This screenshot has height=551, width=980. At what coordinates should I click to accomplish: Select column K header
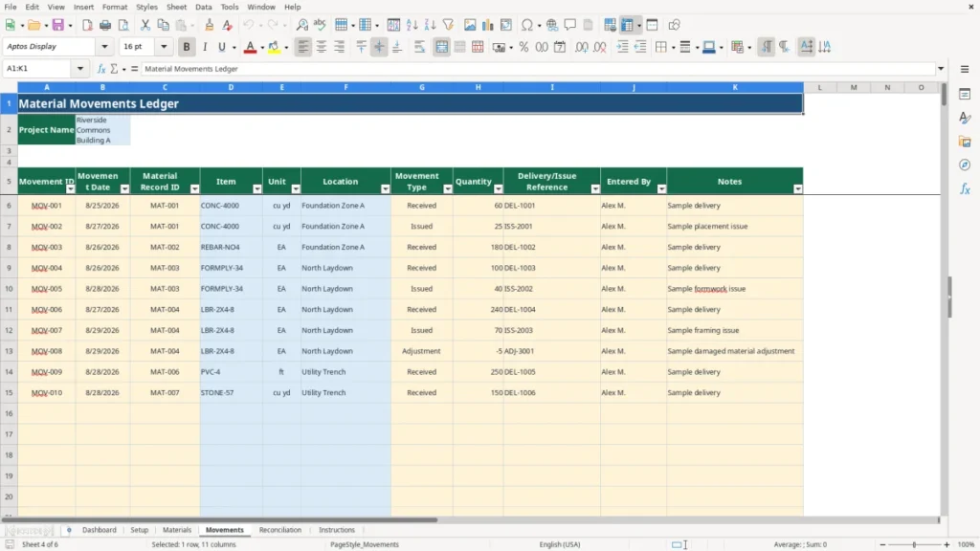click(735, 87)
